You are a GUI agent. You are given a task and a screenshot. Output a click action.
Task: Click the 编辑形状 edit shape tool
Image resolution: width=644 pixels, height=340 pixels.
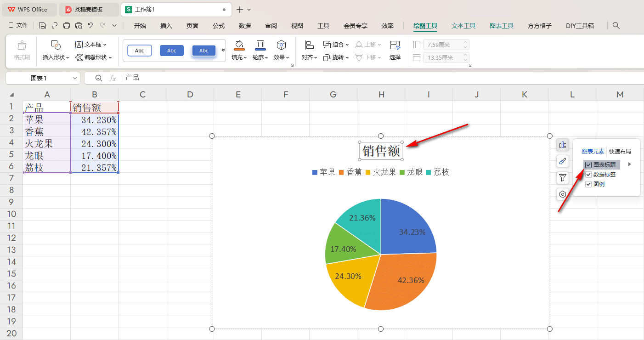[94, 57]
